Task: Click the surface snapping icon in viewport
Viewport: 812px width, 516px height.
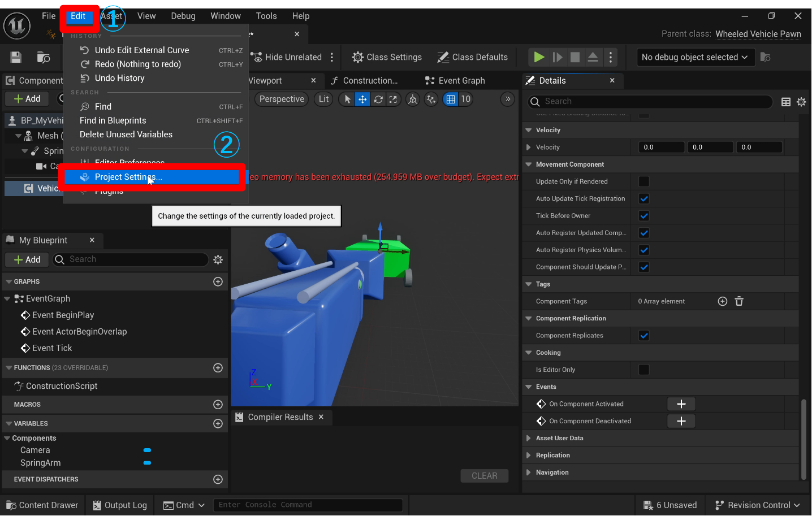Action: [431, 99]
